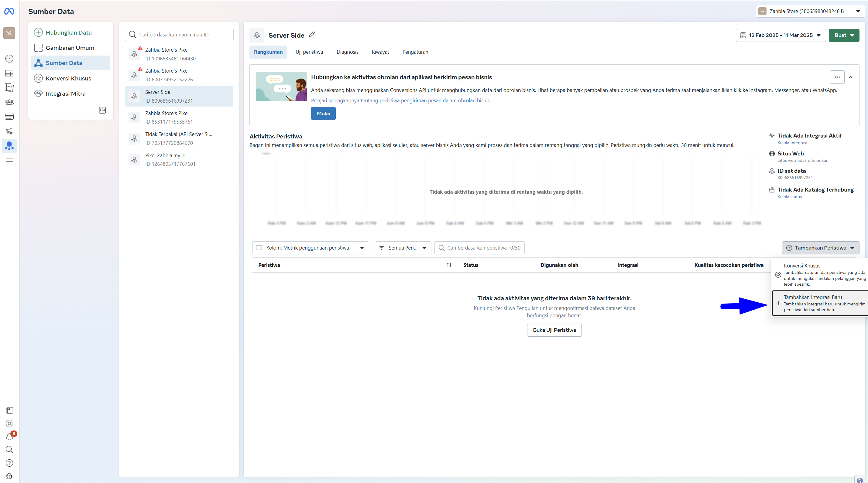Click the banner illustration thumbnail

pyautogui.click(x=281, y=87)
